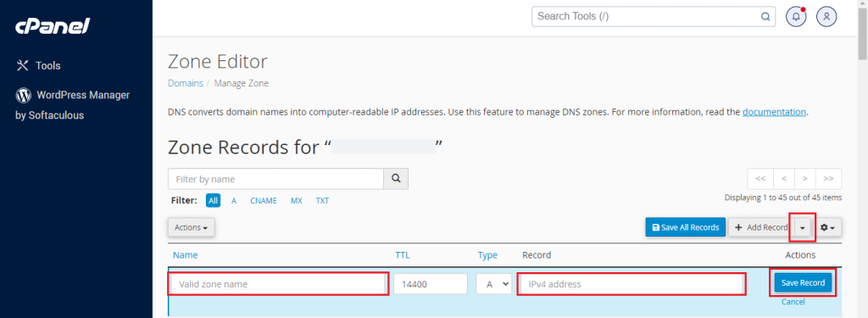Screen dimensions: 868x318
Task: Sort by Name column header
Action: coord(185,255)
